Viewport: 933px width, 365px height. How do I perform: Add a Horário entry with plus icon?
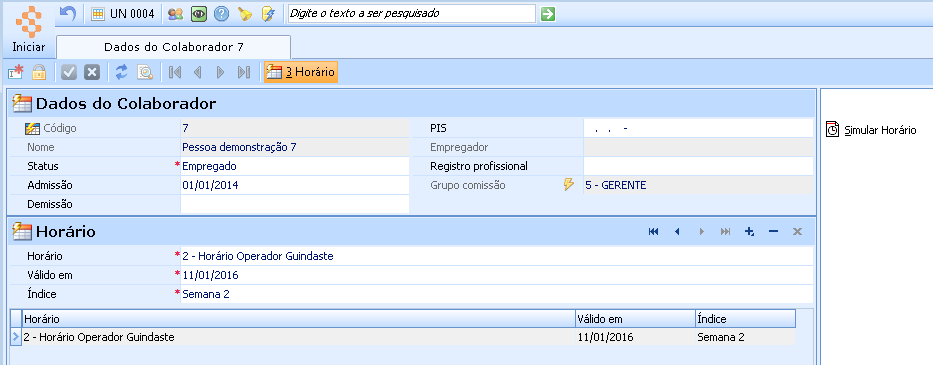750,232
